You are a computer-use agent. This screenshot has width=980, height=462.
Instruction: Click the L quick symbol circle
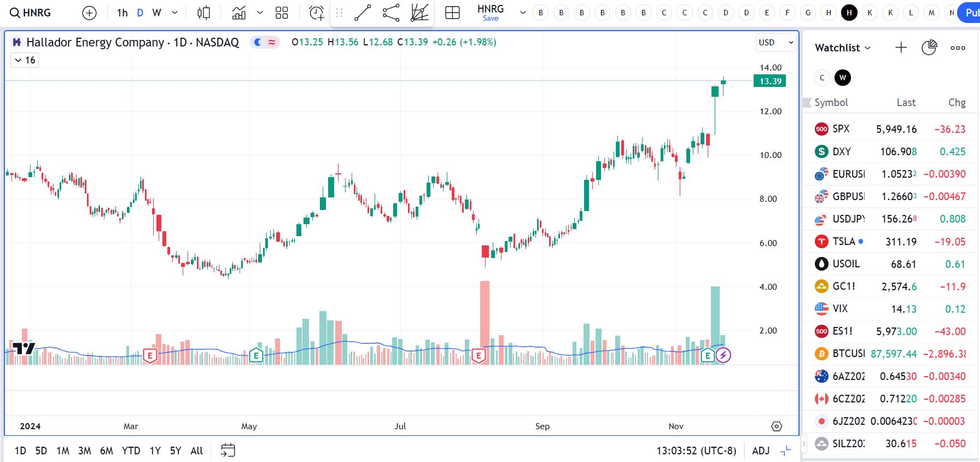tap(911, 13)
